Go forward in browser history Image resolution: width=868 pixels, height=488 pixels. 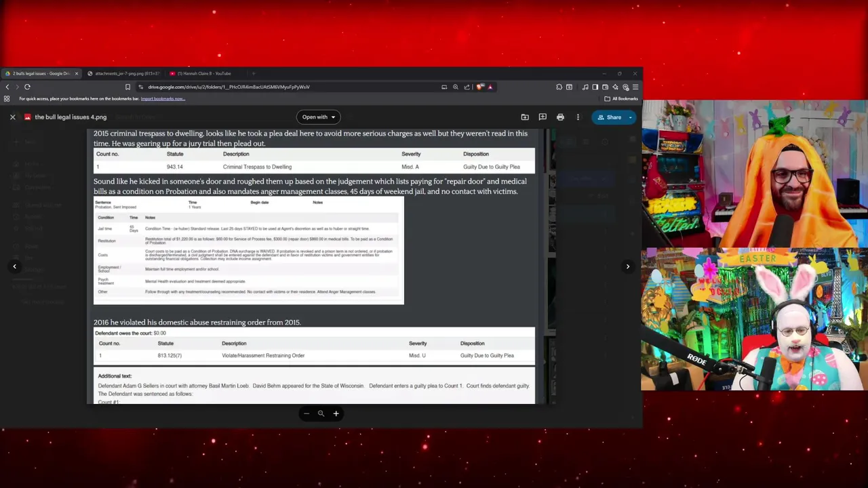tap(17, 87)
